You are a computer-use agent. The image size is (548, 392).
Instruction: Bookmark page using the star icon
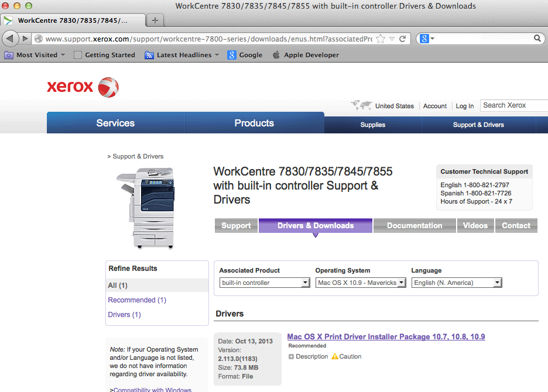(381, 39)
